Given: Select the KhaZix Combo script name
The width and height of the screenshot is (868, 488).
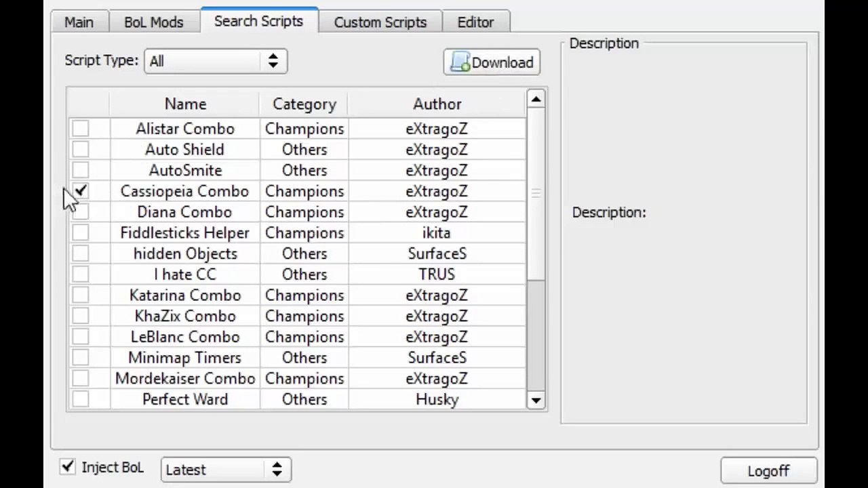Looking at the screenshot, I should 185,316.
